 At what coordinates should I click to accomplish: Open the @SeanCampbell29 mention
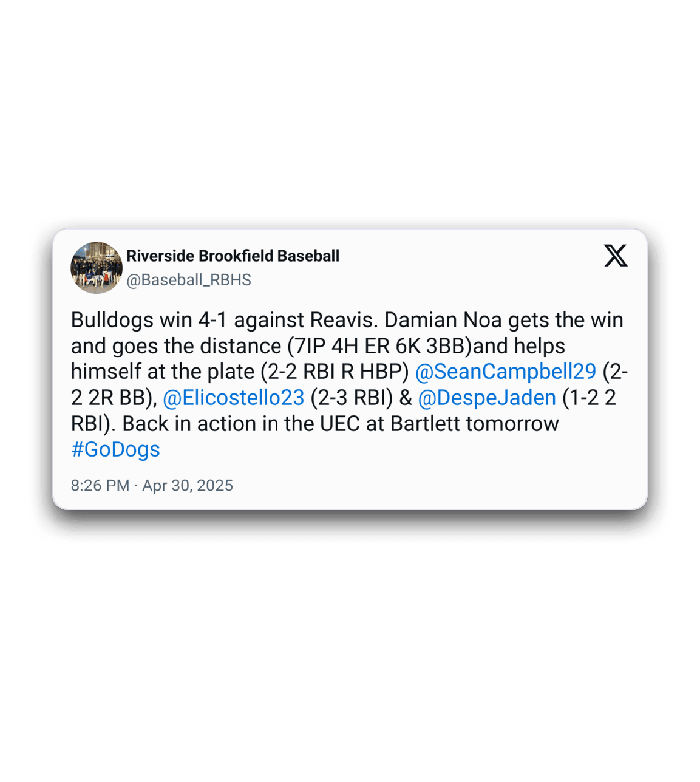click(506, 372)
